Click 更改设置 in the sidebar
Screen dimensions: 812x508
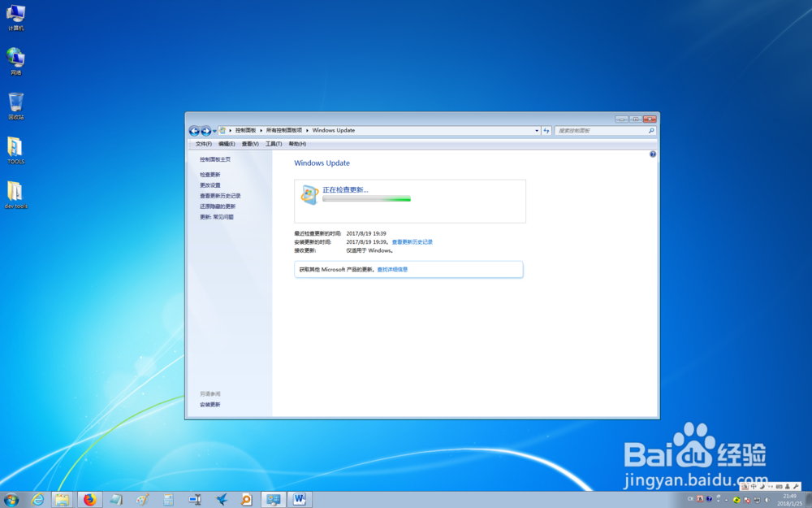[209, 185]
